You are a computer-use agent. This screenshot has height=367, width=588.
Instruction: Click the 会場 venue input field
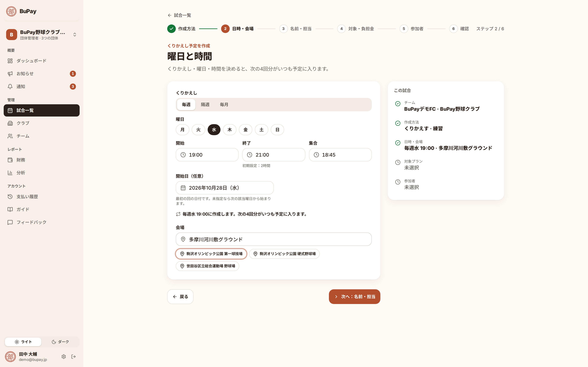[274, 239]
